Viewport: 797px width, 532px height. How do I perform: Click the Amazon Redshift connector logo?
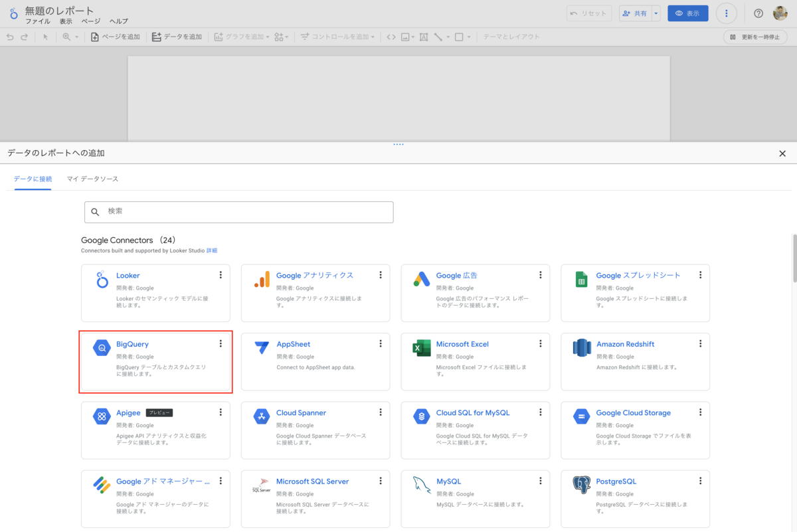coord(582,348)
